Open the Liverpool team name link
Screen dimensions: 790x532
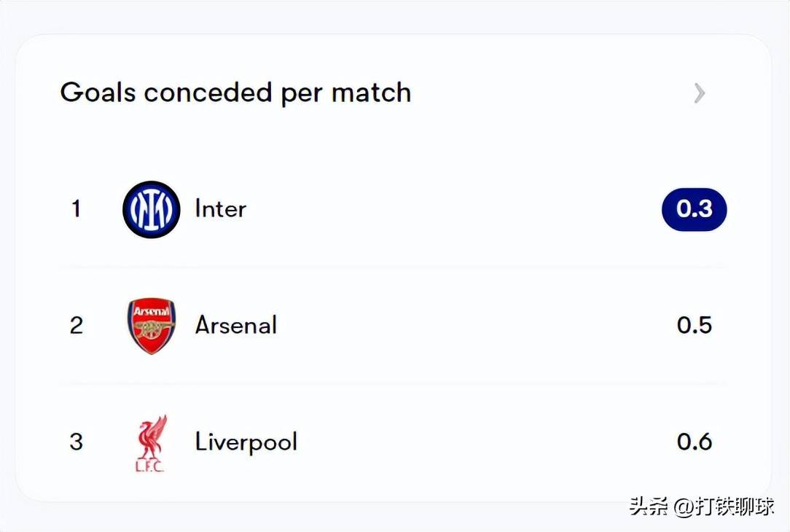tap(246, 442)
